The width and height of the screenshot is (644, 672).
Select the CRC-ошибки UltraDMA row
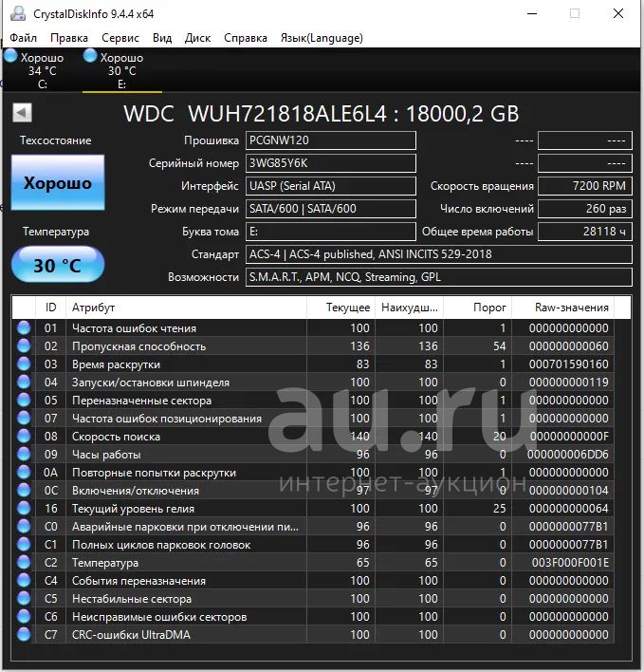(313, 634)
